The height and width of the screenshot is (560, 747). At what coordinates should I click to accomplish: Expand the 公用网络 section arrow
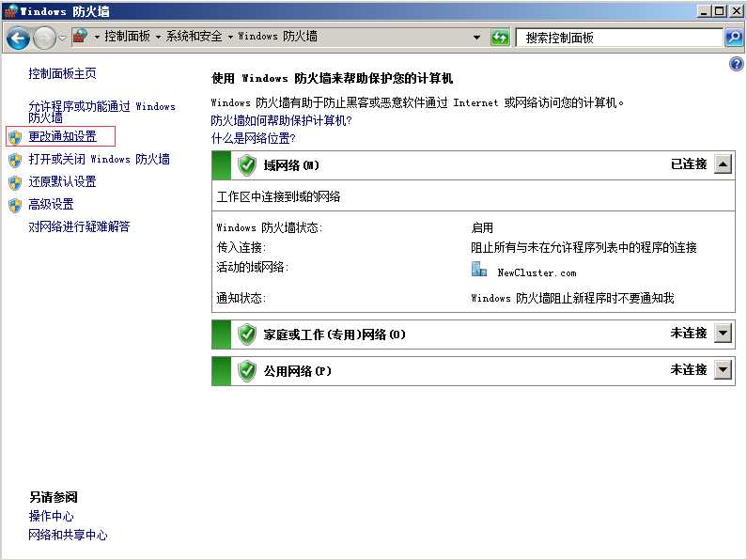pyautogui.click(x=723, y=370)
